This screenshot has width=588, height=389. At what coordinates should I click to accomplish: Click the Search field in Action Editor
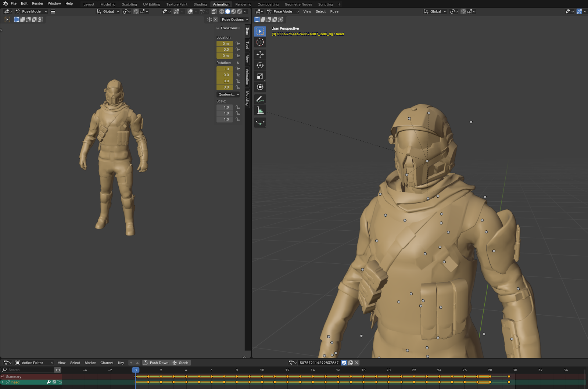click(x=29, y=370)
